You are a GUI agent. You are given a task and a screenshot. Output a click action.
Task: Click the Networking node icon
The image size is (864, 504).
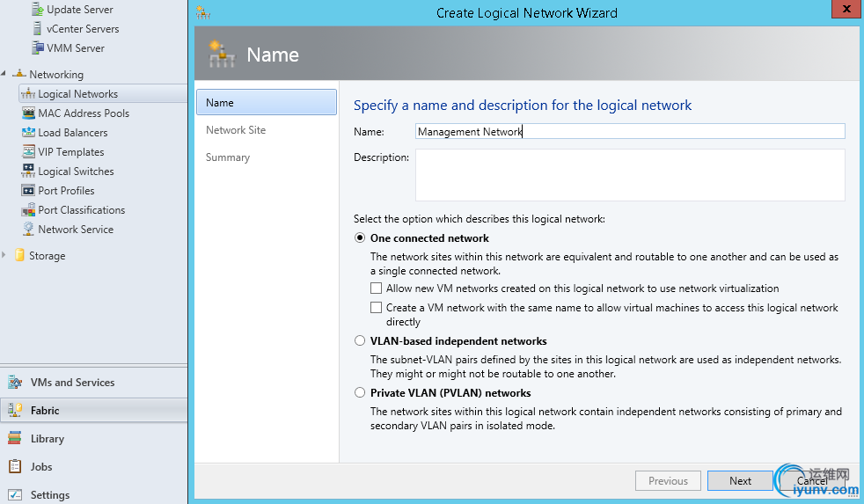click(x=20, y=73)
